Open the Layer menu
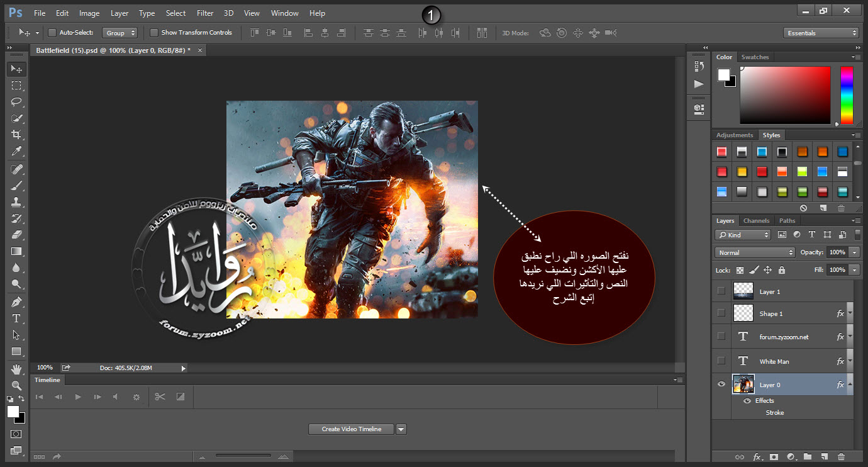 click(120, 13)
